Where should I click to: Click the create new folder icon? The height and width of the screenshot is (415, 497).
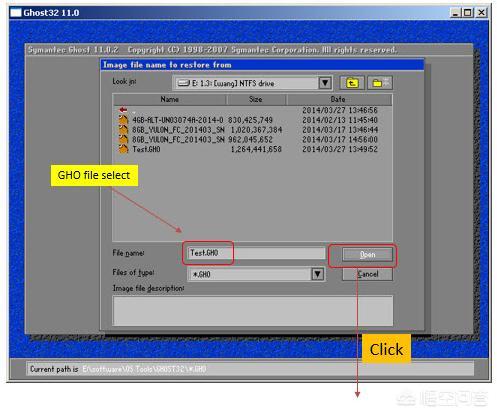(x=380, y=83)
